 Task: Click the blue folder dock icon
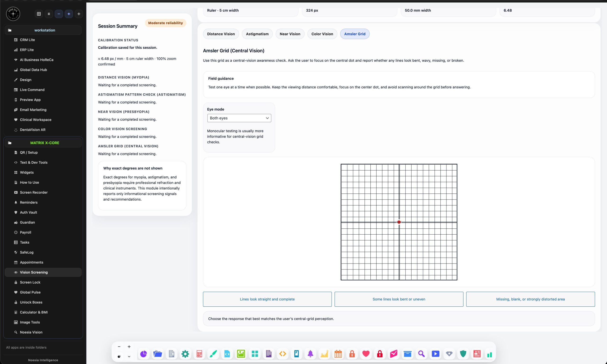point(157,354)
